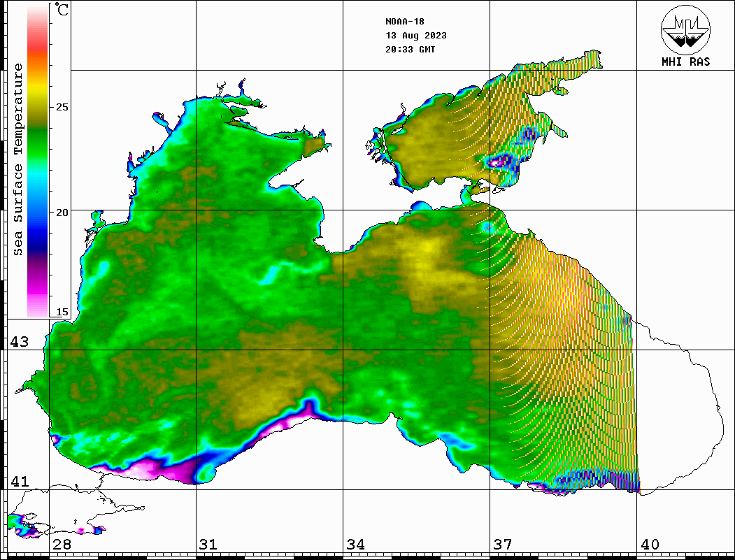Click the "13 Aug 2023" date text
735x560 pixels.
click(416, 36)
